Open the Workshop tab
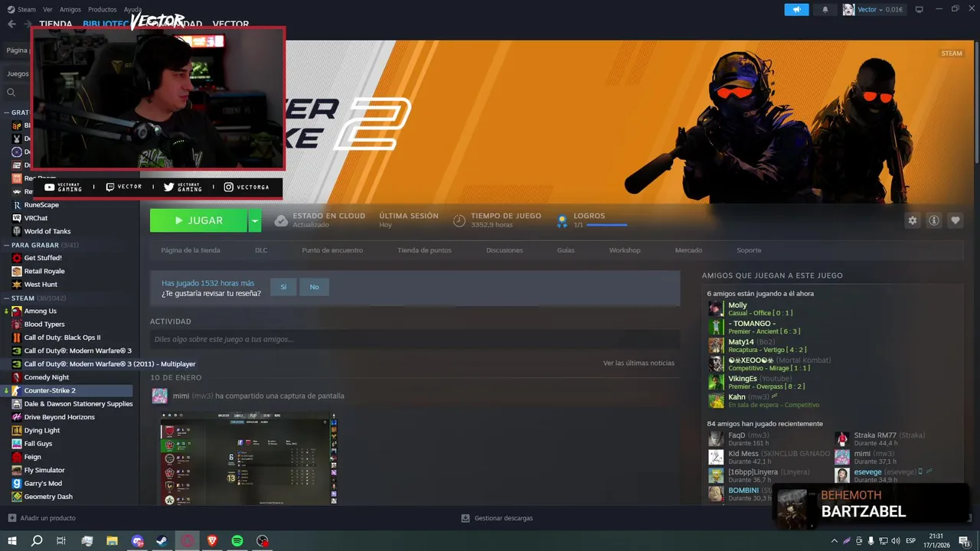This screenshot has height=551, width=980. (x=625, y=250)
